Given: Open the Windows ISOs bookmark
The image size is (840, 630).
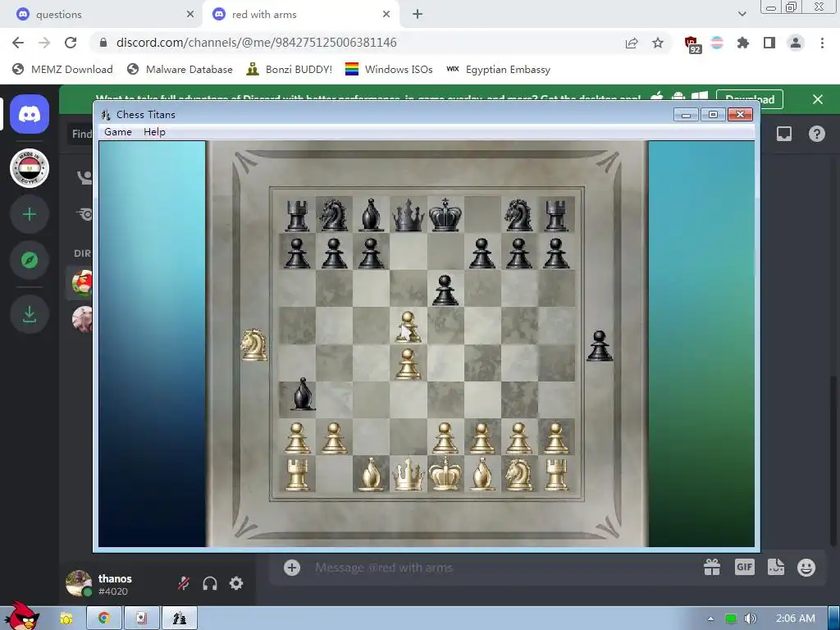Looking at the screenshot, I should tap(389, 69).
